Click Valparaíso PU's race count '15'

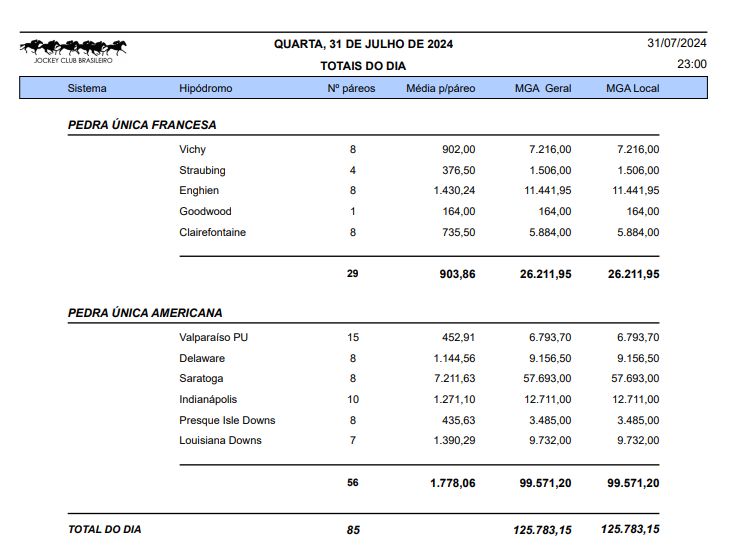[x=352, y=337]
